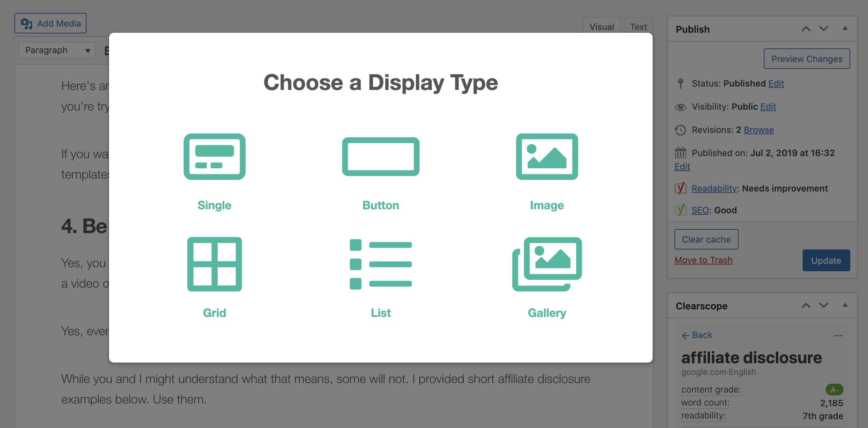Image resolution: width=868 pixels, height=428 pixels.
Task: Click the Update button
Action: [x=826, y=260]
